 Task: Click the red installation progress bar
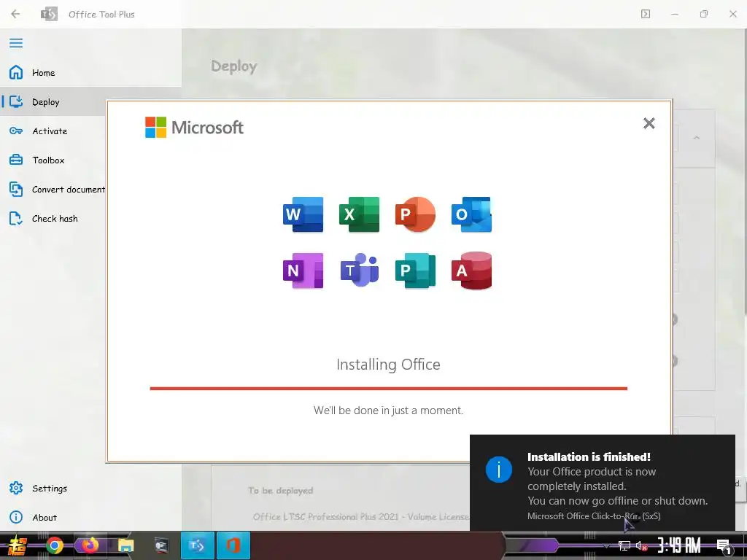pos(388,389)
